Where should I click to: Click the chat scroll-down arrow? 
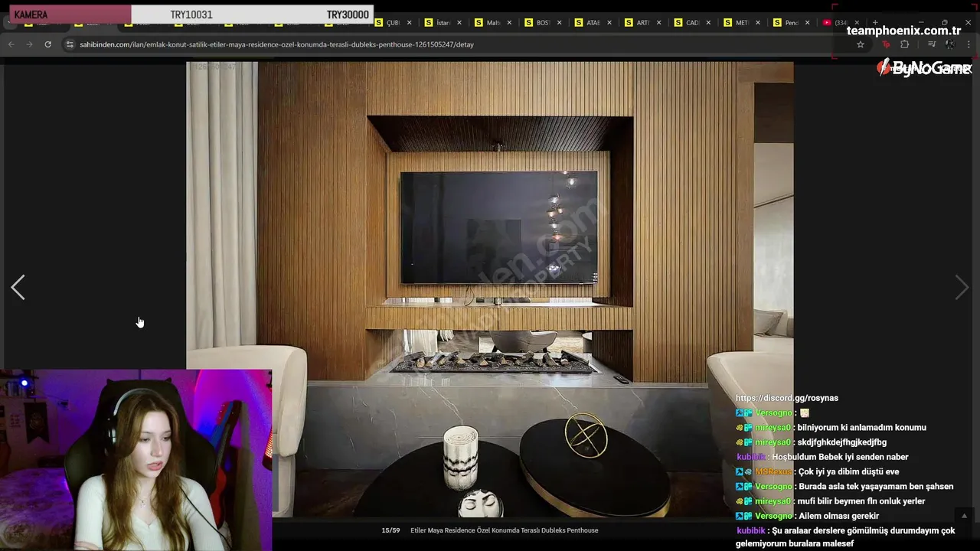[x=964, y=516]
